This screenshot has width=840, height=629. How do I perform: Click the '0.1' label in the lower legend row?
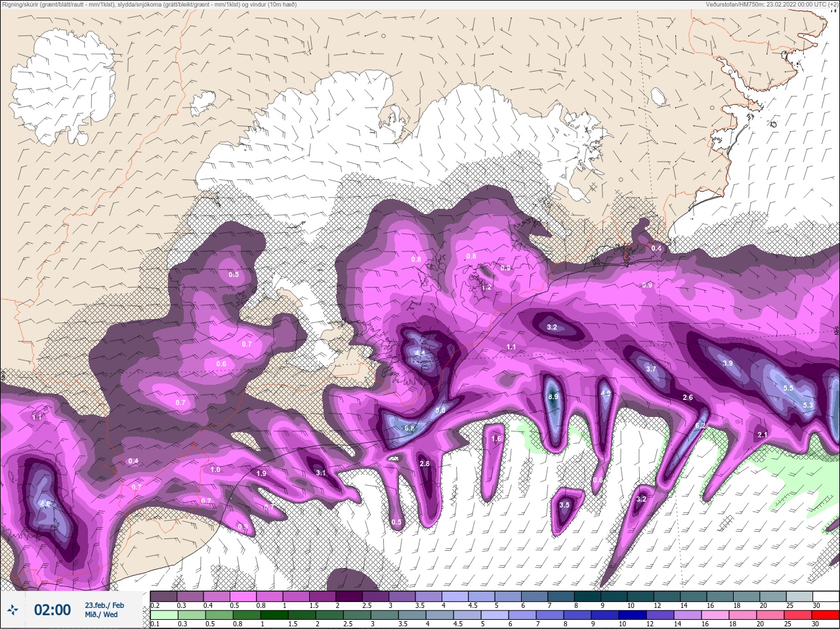point(155,624)
